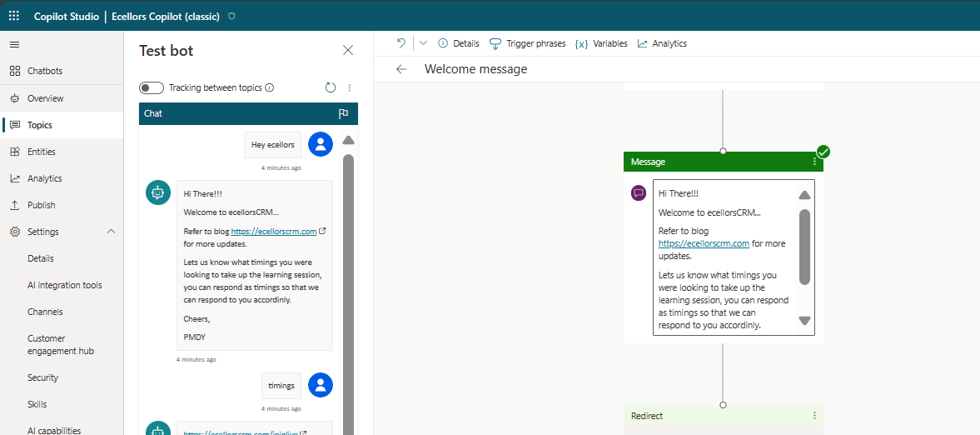Click the flag icon in Chat header
The width and height of the screenshot is (980, 435).
coord(343,113)
